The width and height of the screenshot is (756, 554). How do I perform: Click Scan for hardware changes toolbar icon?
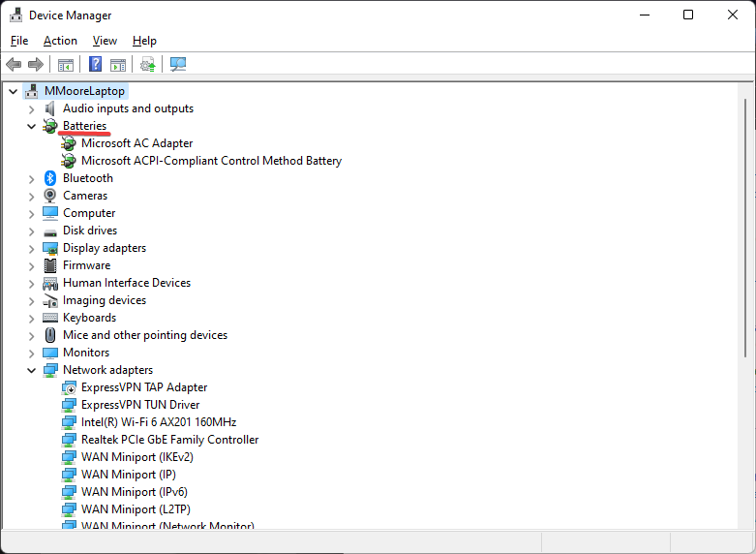pyautogui.click(x=178, y=64)
